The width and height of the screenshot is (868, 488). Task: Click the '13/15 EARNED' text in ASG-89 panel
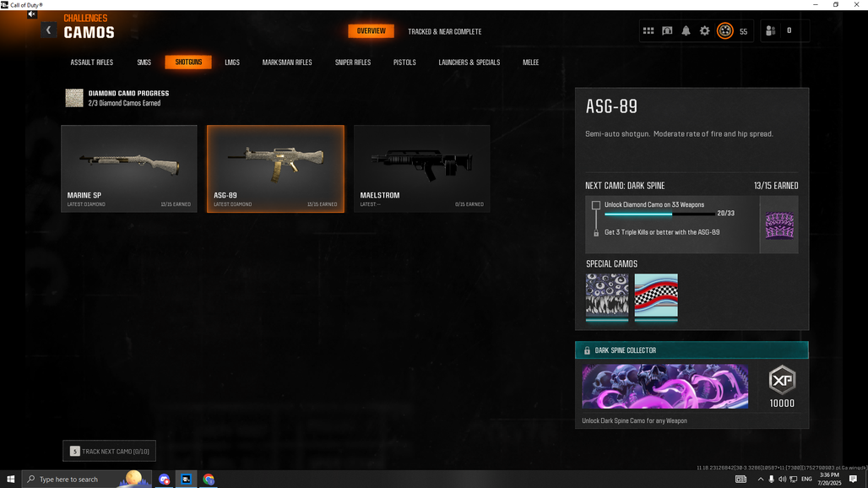(x=776, y=186)
